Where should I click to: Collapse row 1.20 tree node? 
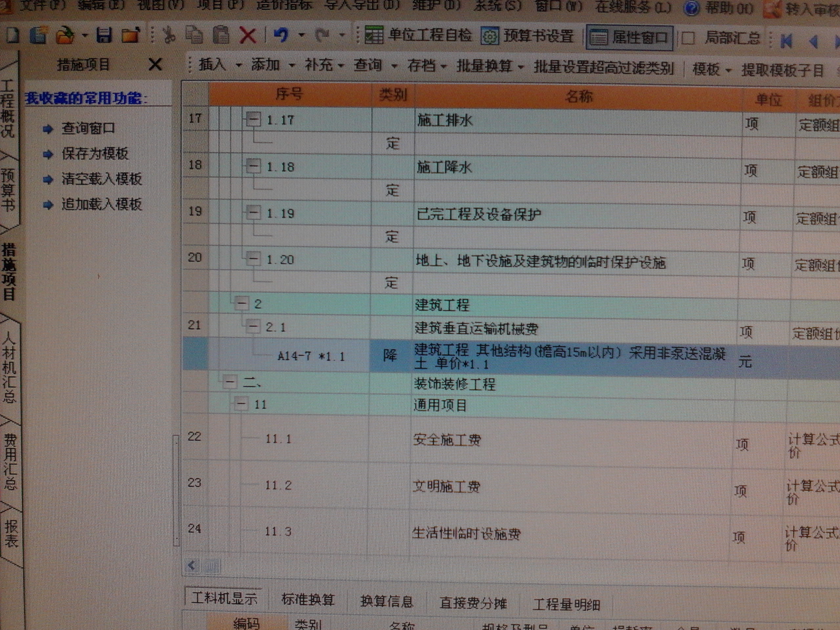coord(253,259)
